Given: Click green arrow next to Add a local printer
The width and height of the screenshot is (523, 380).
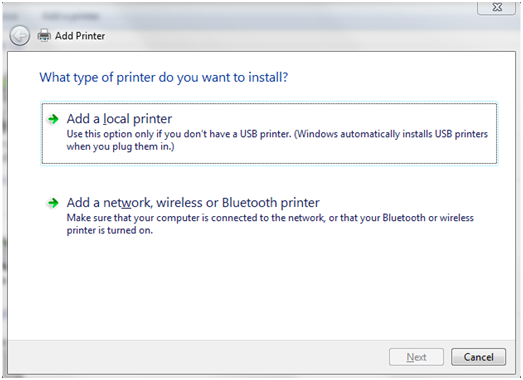Looking at the screenshot, I should 53,119.
